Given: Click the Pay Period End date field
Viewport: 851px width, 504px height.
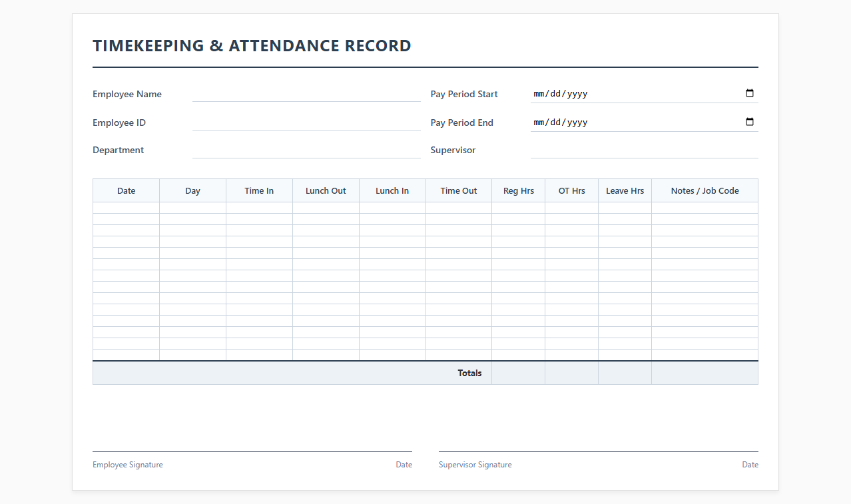Looking at the screenshot, I should click(x=644, y=123).
